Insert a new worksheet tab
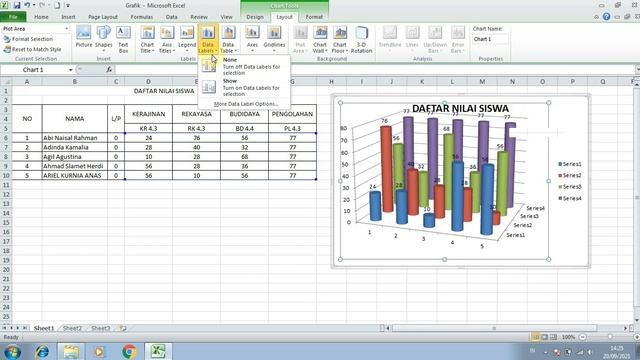This screenshot has width=640, height=360. 122,328
